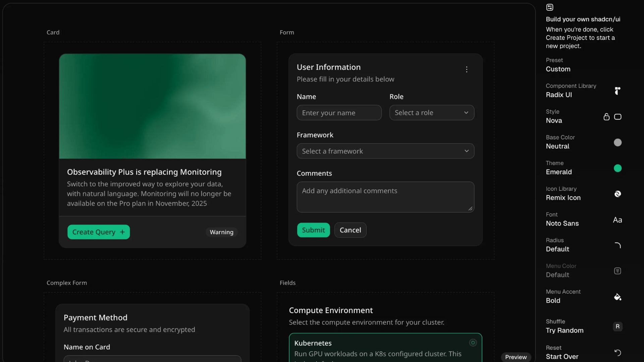Click the Radius corner icon

(x=618, y=245)
